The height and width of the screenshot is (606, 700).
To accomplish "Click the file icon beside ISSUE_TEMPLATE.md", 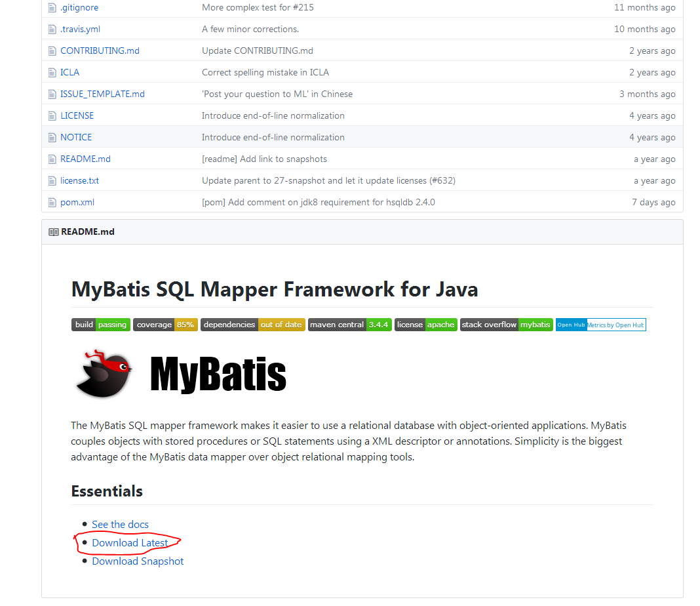I will (52, 94).
